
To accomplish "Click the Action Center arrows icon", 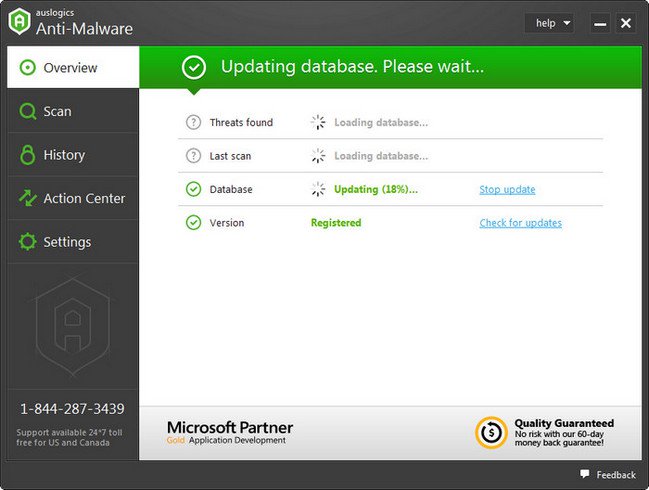I will [28, 198].
